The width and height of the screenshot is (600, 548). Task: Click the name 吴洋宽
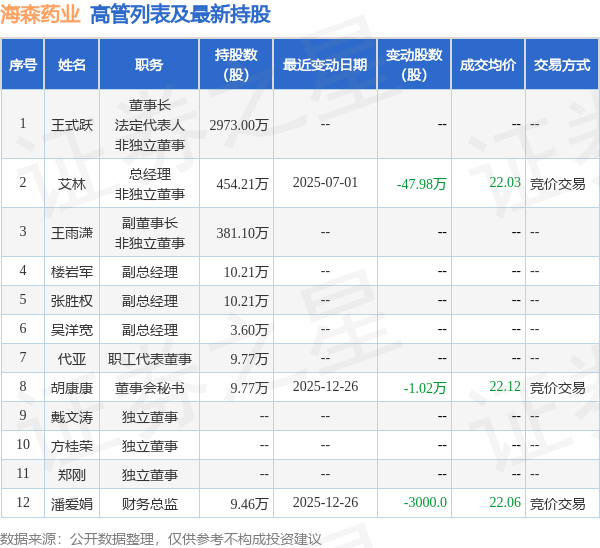point(72,330)
